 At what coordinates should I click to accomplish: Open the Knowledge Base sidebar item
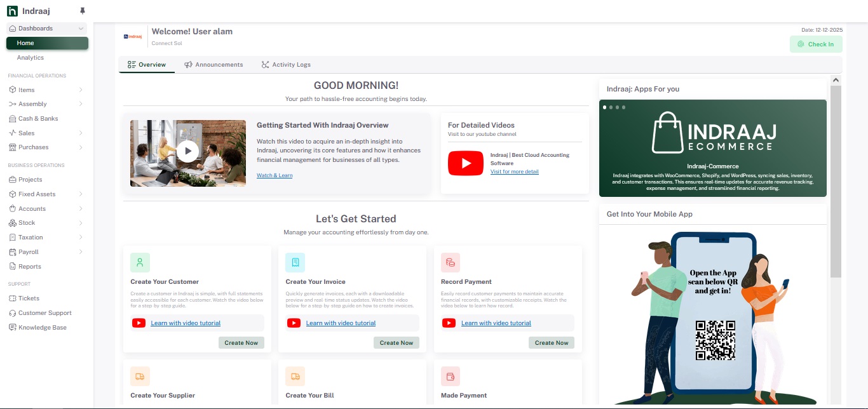pos(42,328)
